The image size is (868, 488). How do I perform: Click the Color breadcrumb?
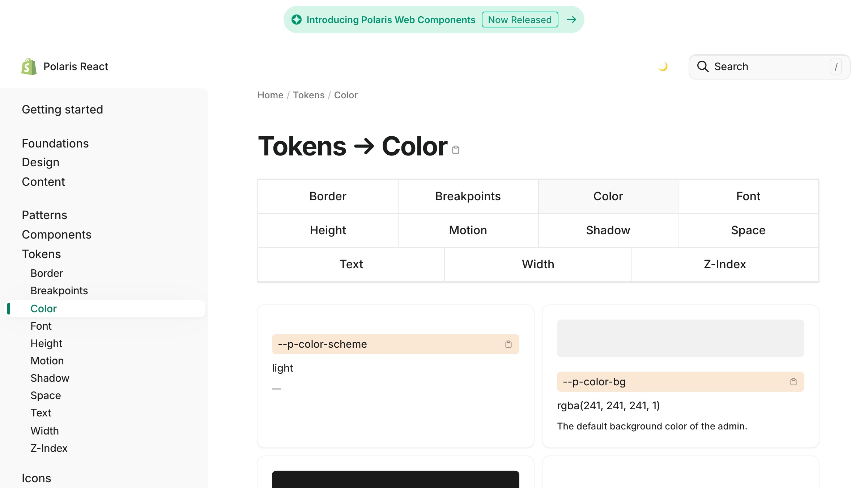pos(346,95)
